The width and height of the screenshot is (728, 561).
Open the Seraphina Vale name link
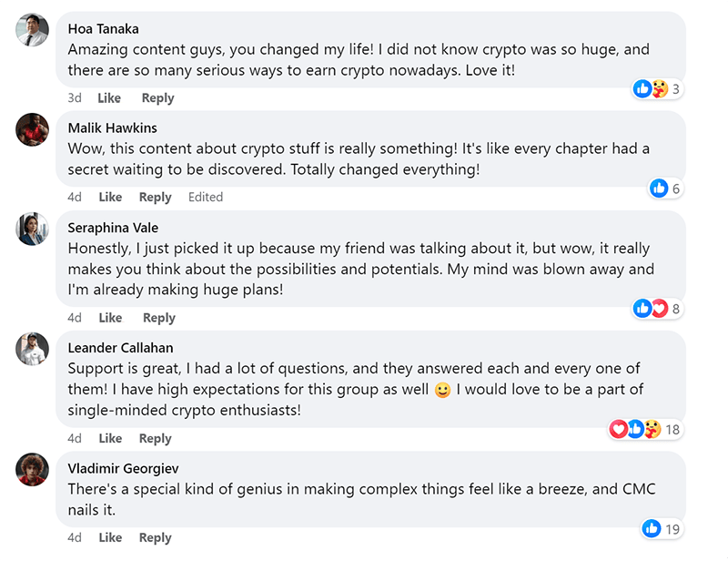113,228
